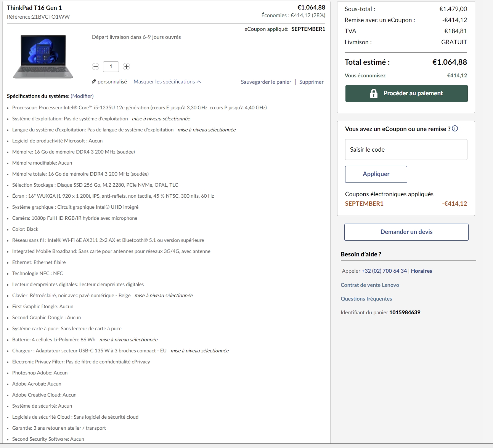Image resolution: width=493 pixels, height=448 pixels.
Task: Focus the Saisir le code field
Action: tap(406, 149)
